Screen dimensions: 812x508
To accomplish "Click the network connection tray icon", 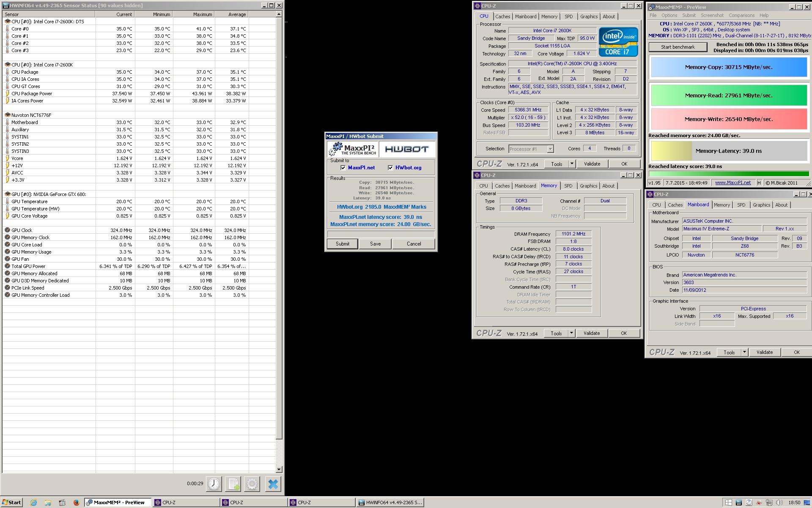I will 769,502.
